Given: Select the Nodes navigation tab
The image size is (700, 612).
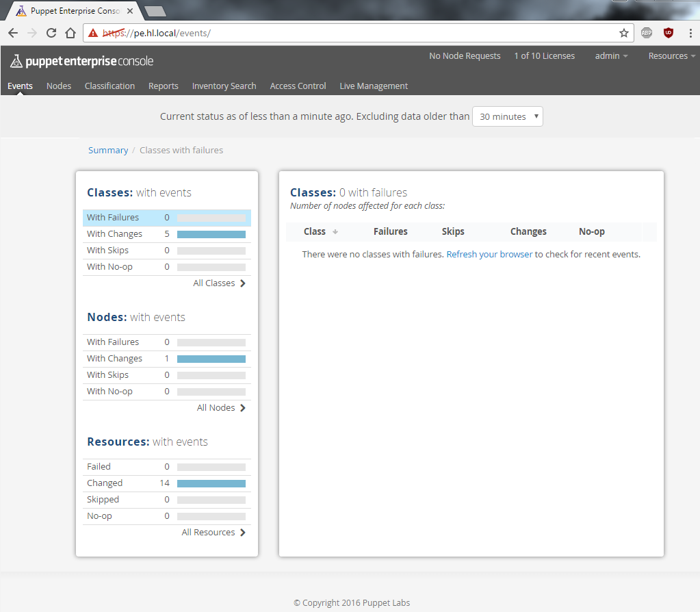Looking at the screenshot, I should click(x=59, y=86).
